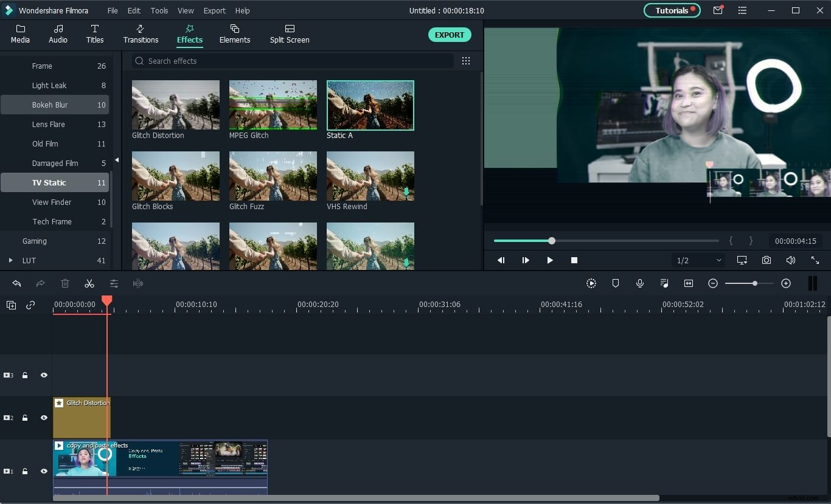Lock track 2 with the padlock toggle
This screenshot has width=831, height=504.
click(25, 418)
